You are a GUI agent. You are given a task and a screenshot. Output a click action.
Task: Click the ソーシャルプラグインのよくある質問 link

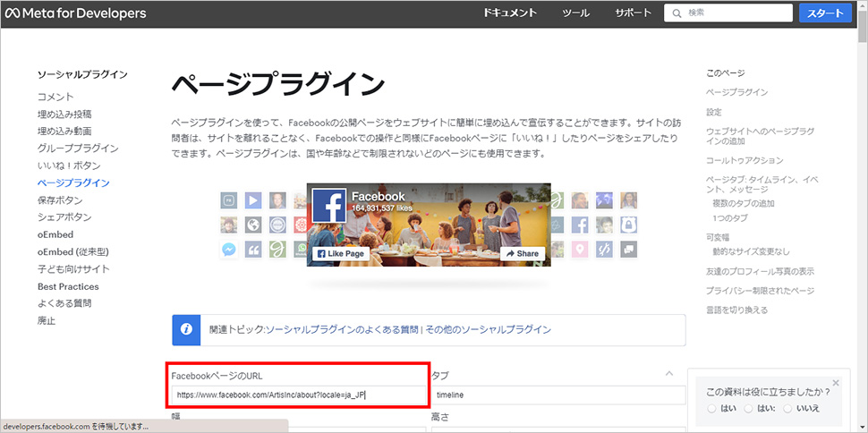tap(342, 329)
